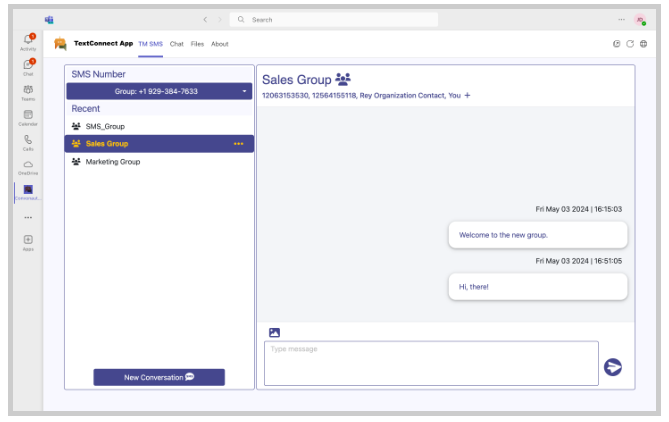Image resolution: width=669 pixels, height=422 pixels.
Task: Click the 'Welcome to the new group.' message
Action: (538, 235)
